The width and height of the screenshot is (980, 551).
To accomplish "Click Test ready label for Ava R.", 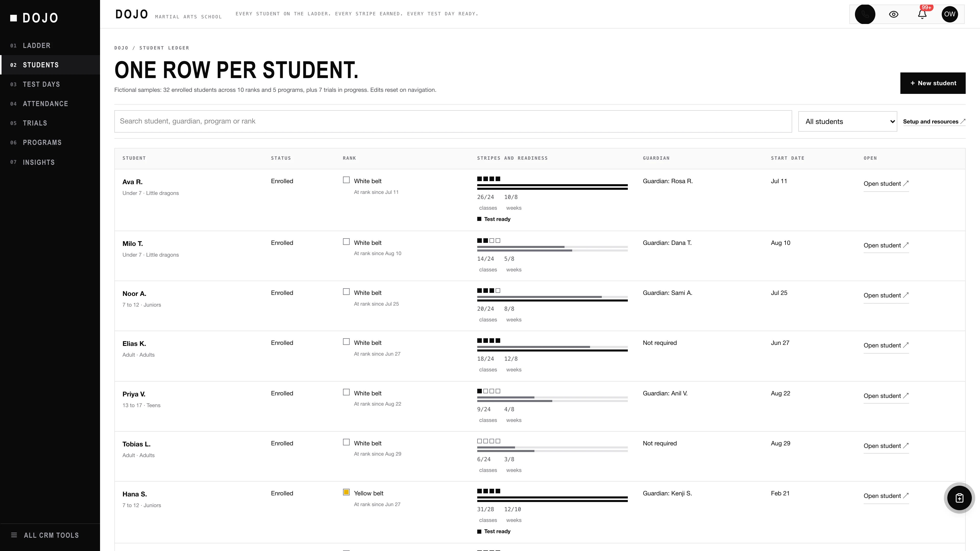I will (494, 219).
